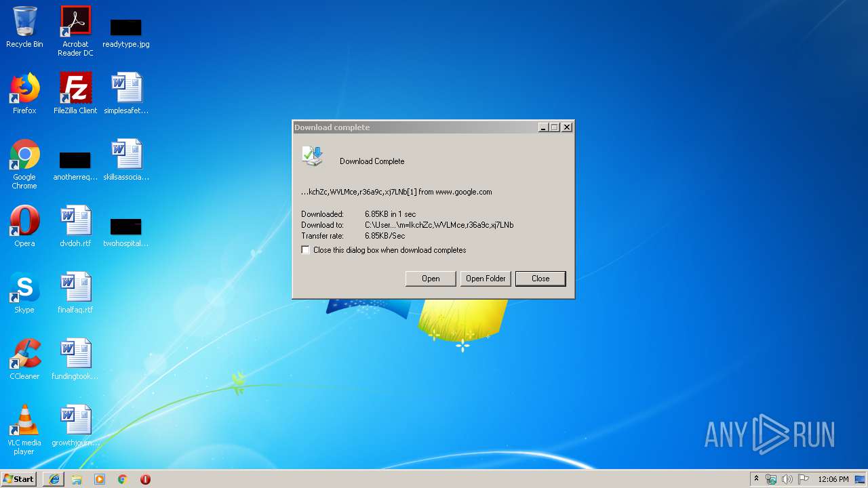Image resolution: width=868 pixels, height=488 pixels.
Task: Open the Start menu
Action: [x=18, y=479]
